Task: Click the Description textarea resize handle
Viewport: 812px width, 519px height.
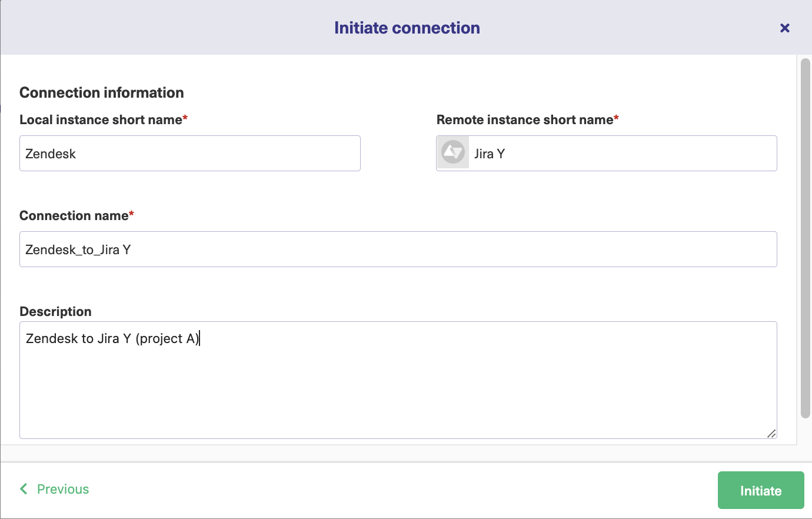Action: (x=771, y=434)
